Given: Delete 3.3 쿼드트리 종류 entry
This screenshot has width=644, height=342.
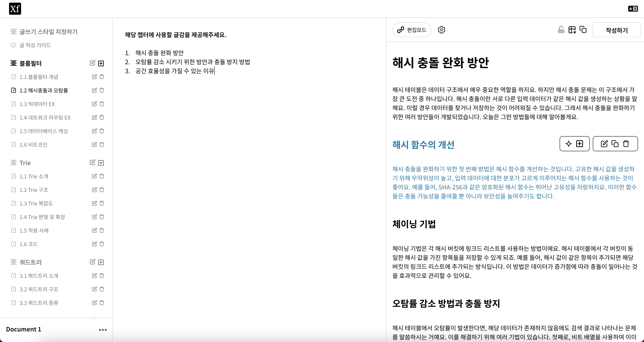Looking at the screenshot, I should click(102, 303).
